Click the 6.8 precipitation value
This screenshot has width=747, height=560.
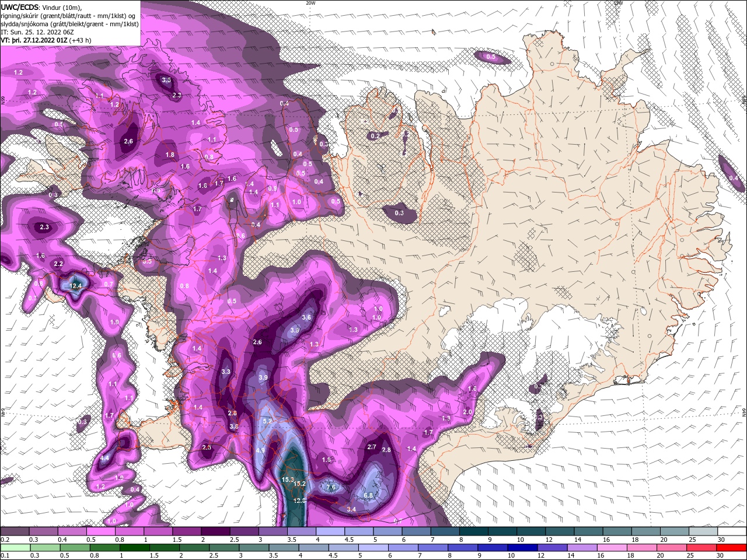click(368, 495)
